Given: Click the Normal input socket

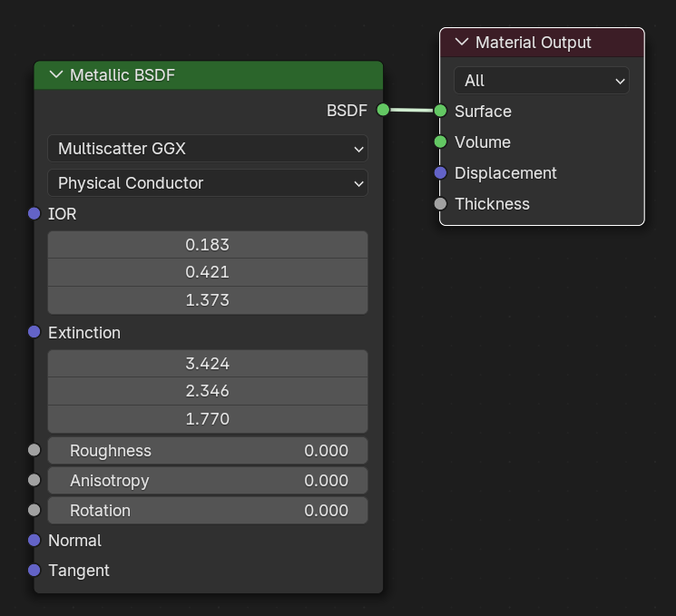Looking at the screenshot, I should coord(34,540).
